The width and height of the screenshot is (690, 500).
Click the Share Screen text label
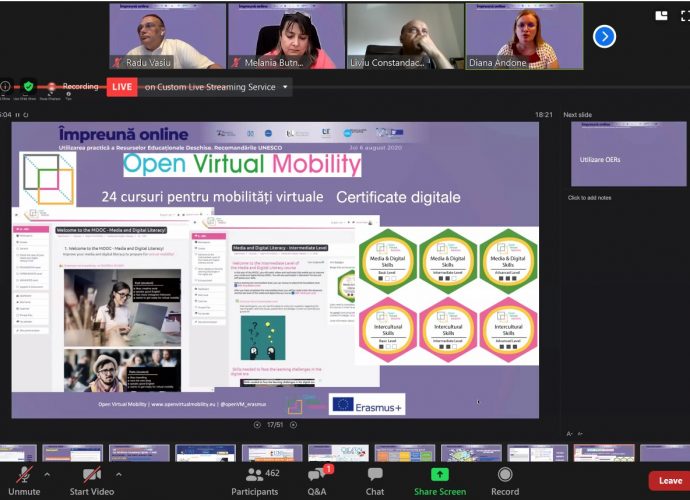[x=440, y=492]
